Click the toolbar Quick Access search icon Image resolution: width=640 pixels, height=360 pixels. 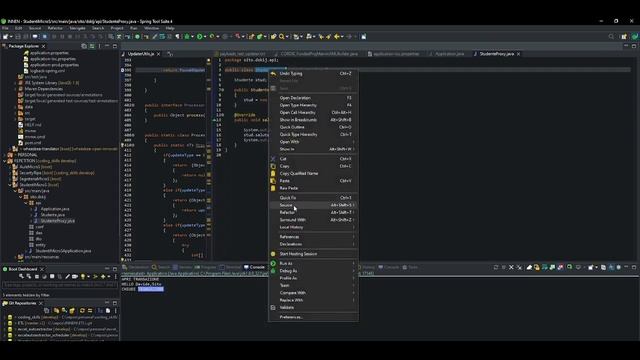[x=611, y=37]
